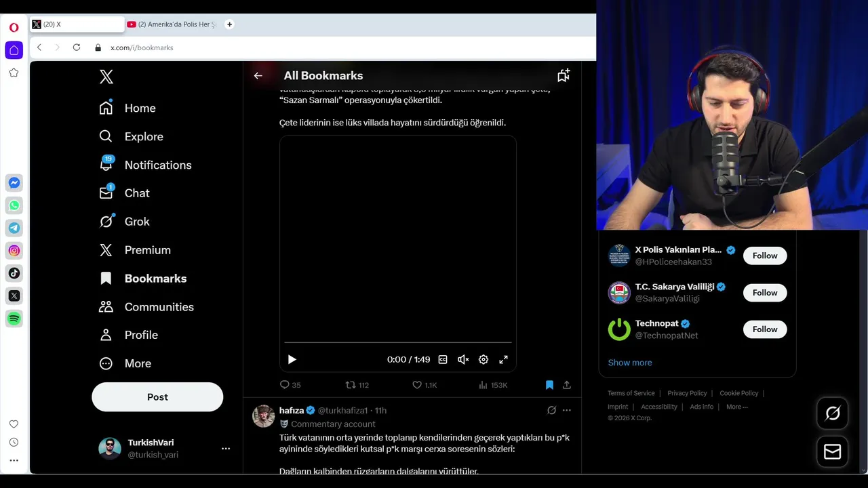Image resolution: width=868 pixels, height=488 pixels.
Task: Open Opera sidebar heart icon
Action: tap(14, 424)
